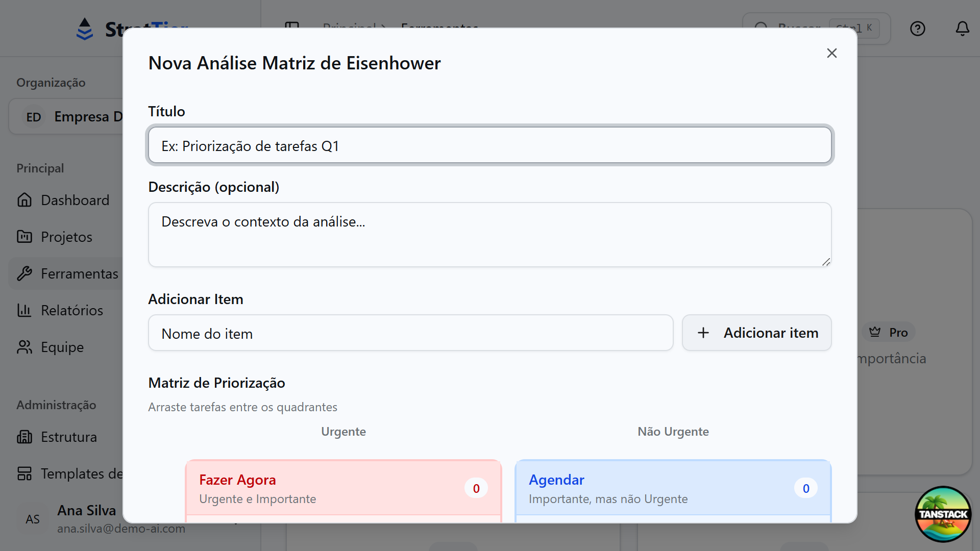Click the Relatórios chart icon
The image size is (980, 551).
[24, 310]
